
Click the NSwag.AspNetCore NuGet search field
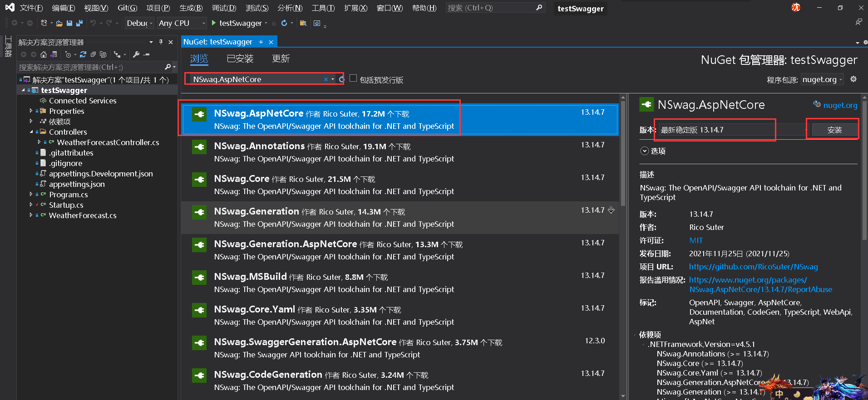tap(256, 79)
